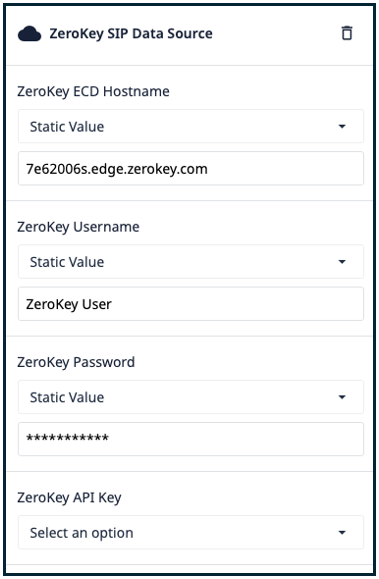Click the word 'User' in username field
The width and height of the screenshot is (379, 579).
pos(97,304)
